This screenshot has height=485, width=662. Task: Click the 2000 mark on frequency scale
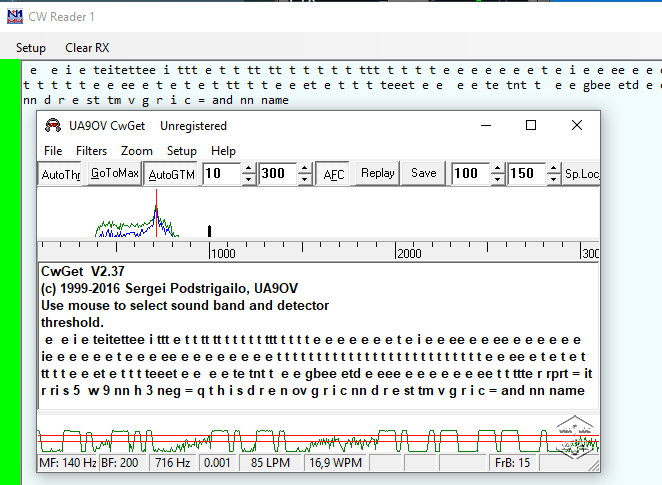click(x=410, y=253)
